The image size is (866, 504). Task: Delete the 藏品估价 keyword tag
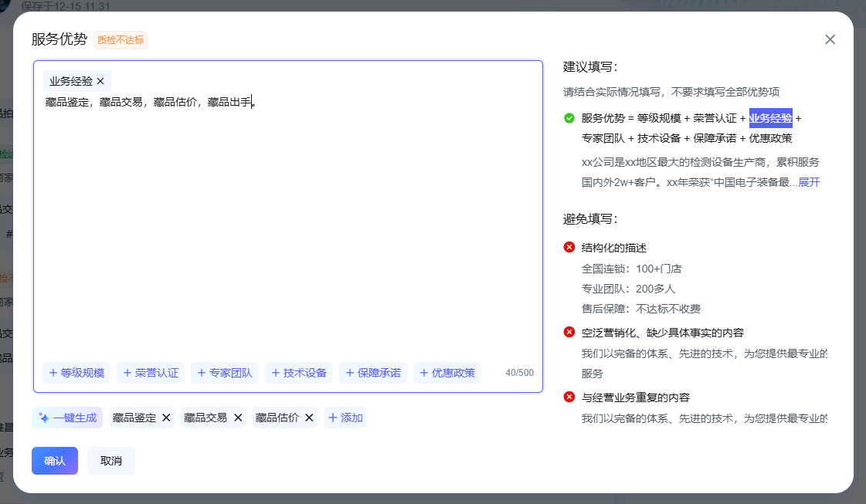click(309, 418)
